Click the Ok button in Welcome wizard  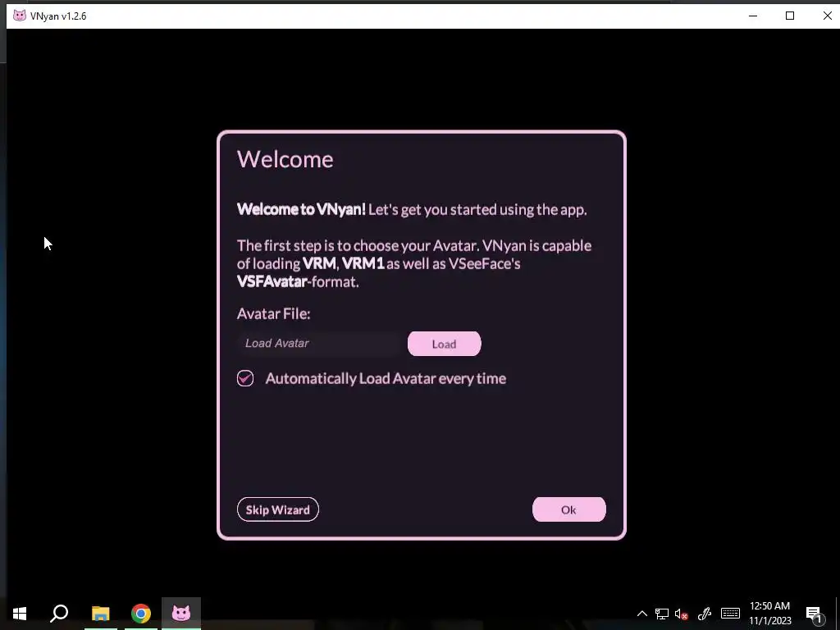569,509
